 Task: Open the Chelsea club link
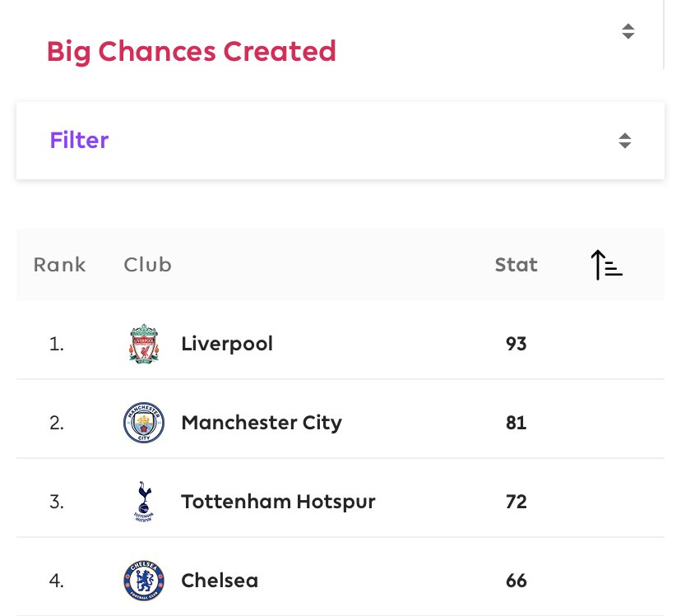[x=220, y=581]
